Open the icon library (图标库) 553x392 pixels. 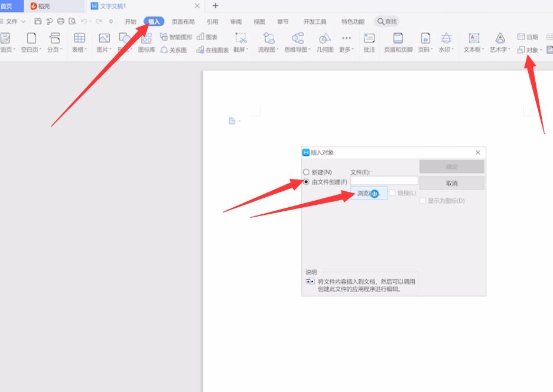[147, 43]
